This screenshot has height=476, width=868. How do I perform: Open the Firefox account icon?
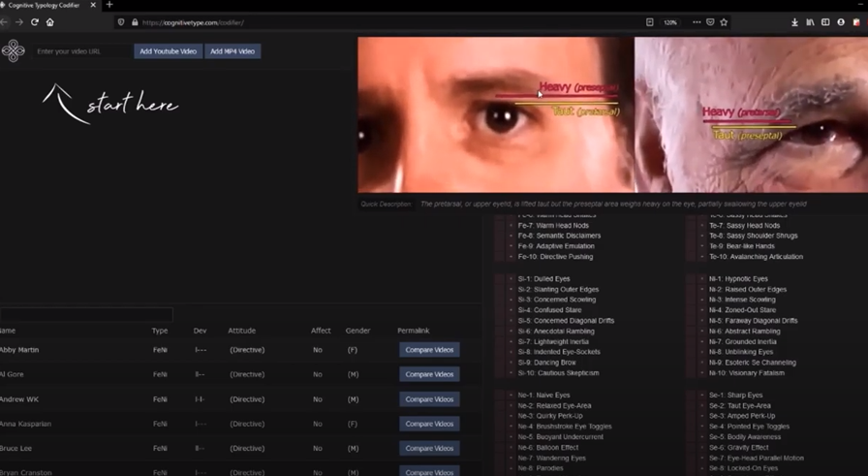click(x=841, y=22)
